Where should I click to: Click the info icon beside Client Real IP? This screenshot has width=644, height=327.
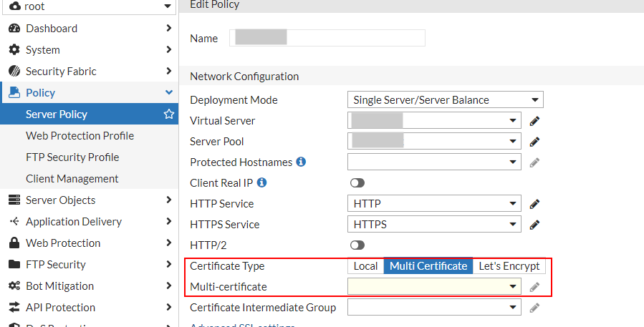(x=262, y=183)
